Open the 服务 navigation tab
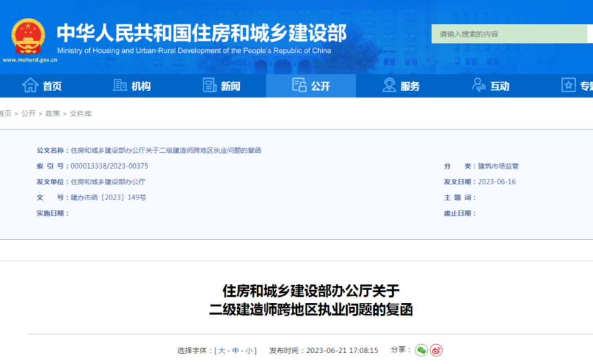The width and height of the screenshot is (593, 364). (400, 86)
